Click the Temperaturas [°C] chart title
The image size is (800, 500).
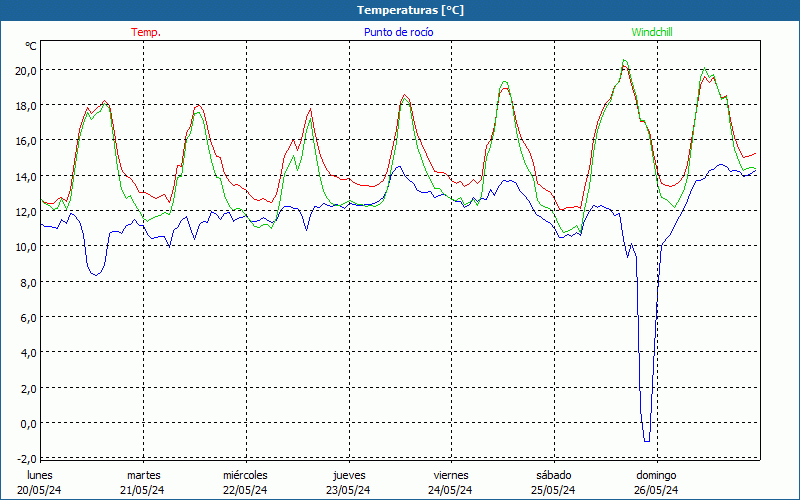(410, 10)
